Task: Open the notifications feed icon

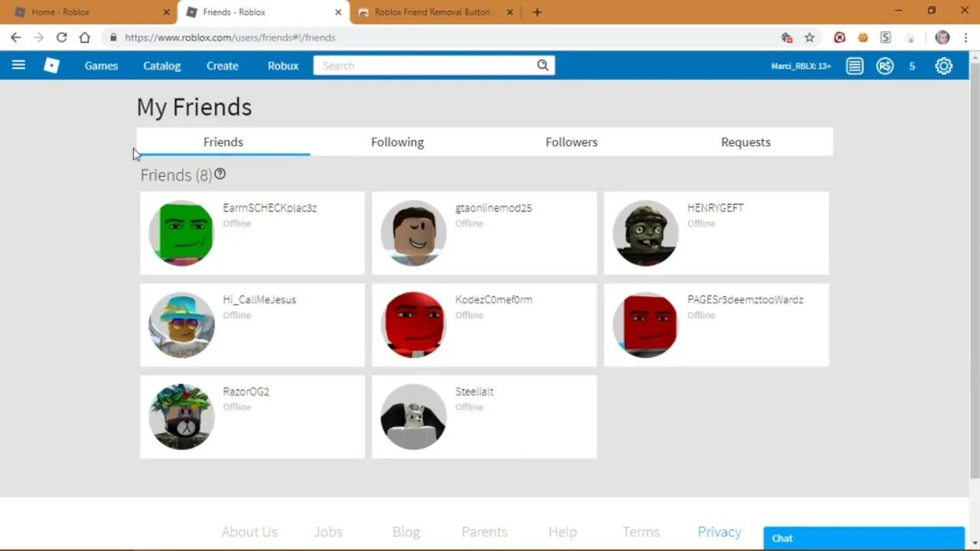Action: click(854, 66)
